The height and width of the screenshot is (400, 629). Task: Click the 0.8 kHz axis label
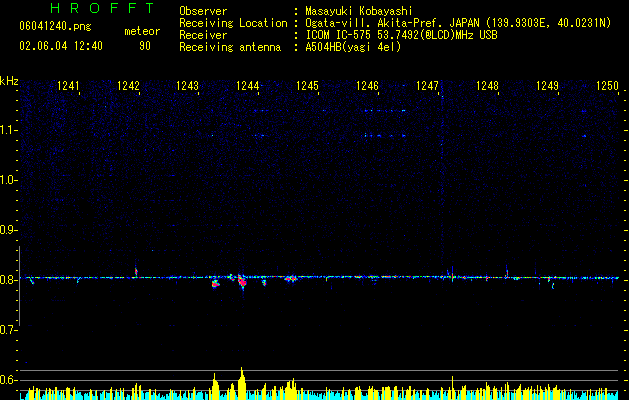[9, 280]
